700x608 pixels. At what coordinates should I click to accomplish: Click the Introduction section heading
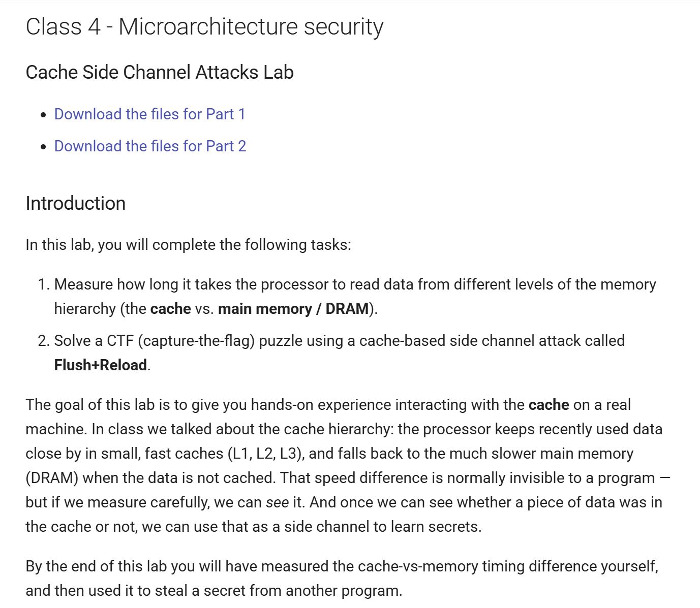tap(75, 203)
